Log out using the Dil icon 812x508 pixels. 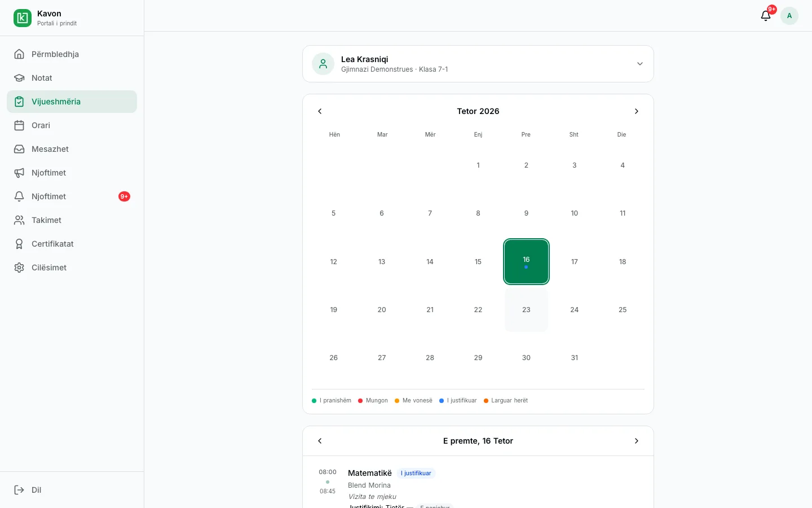click(19, 490)
